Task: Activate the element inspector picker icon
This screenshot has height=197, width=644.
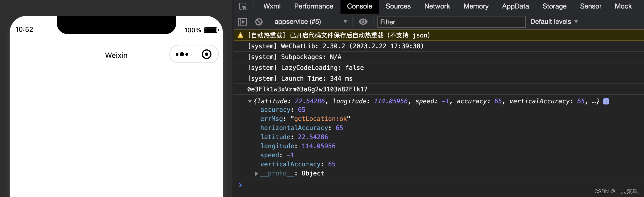Action: 243,7
